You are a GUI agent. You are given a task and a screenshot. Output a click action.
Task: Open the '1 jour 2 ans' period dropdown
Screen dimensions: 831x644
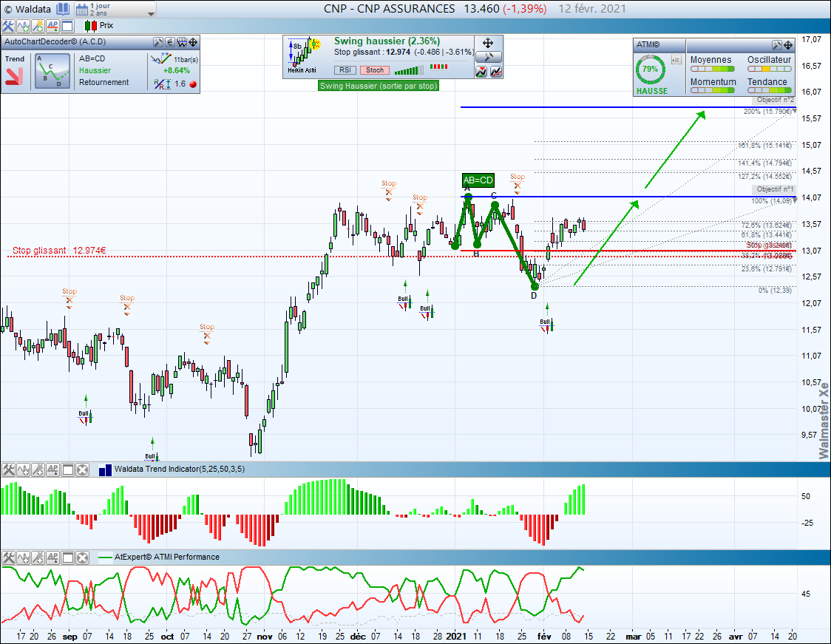point(115,9)
